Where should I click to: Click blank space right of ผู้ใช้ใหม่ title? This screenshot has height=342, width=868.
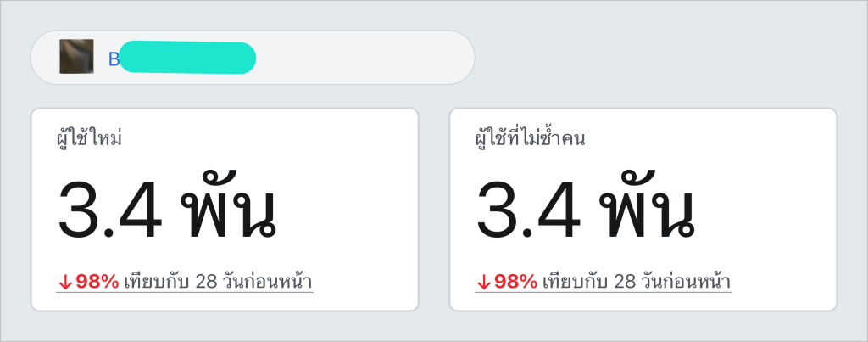(x=265, y=138)
